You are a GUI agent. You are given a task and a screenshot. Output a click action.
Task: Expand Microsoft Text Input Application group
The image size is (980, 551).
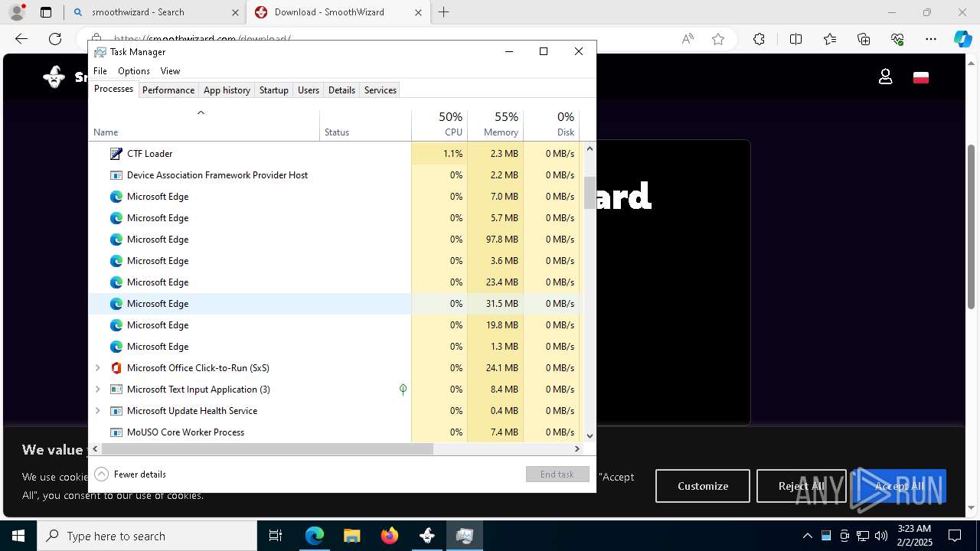[97, 390]
